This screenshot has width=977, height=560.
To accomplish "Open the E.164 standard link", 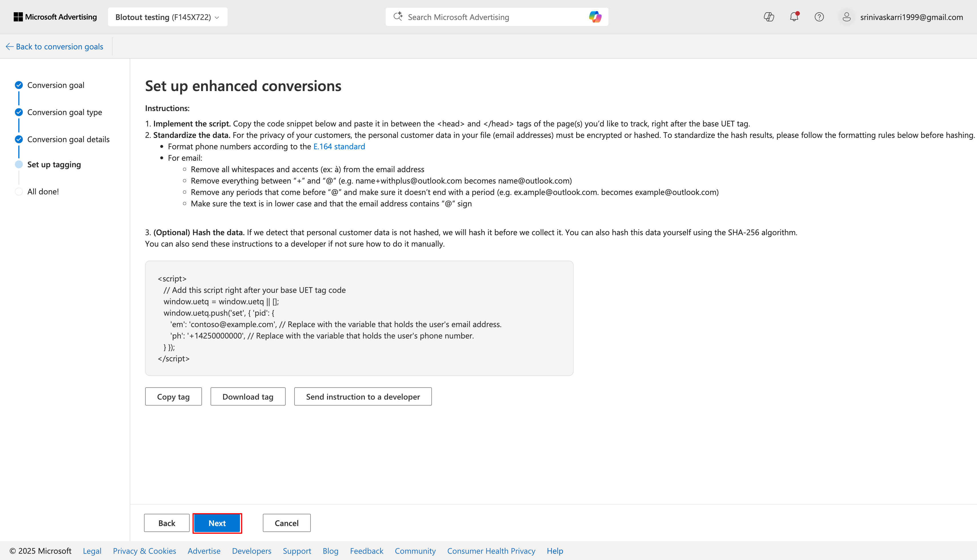I will pyautogui.click(x=339, y=146).
